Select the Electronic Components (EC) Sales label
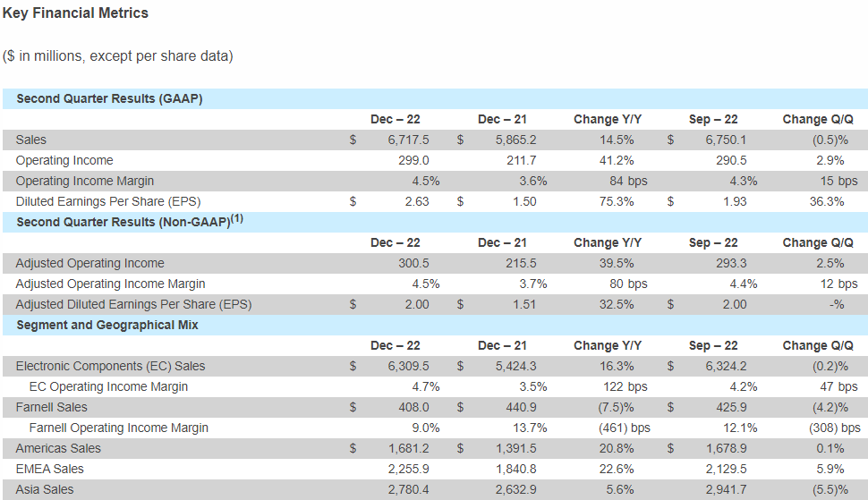This screenshot has height=500, width=868. tap(110, 366)
